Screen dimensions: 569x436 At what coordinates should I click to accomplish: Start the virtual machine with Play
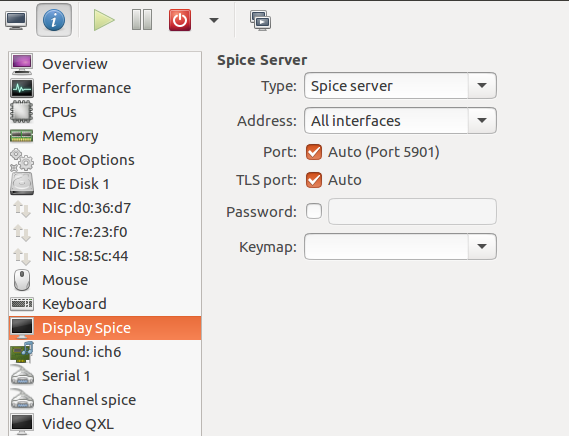104,20
